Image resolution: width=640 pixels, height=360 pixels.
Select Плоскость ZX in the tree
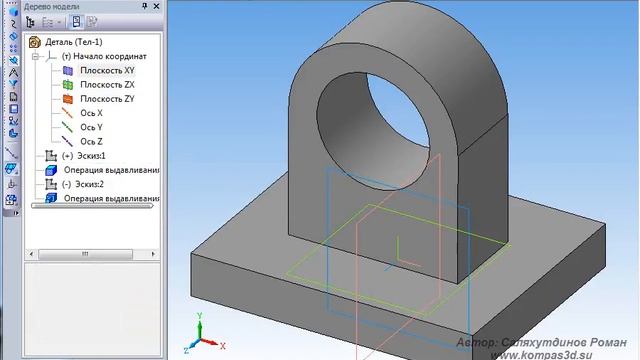(107, 84)
